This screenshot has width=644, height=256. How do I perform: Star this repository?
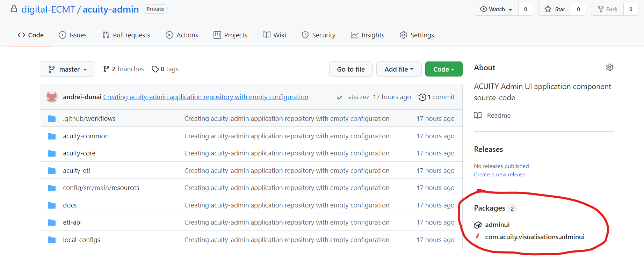(x=555, y=9)
